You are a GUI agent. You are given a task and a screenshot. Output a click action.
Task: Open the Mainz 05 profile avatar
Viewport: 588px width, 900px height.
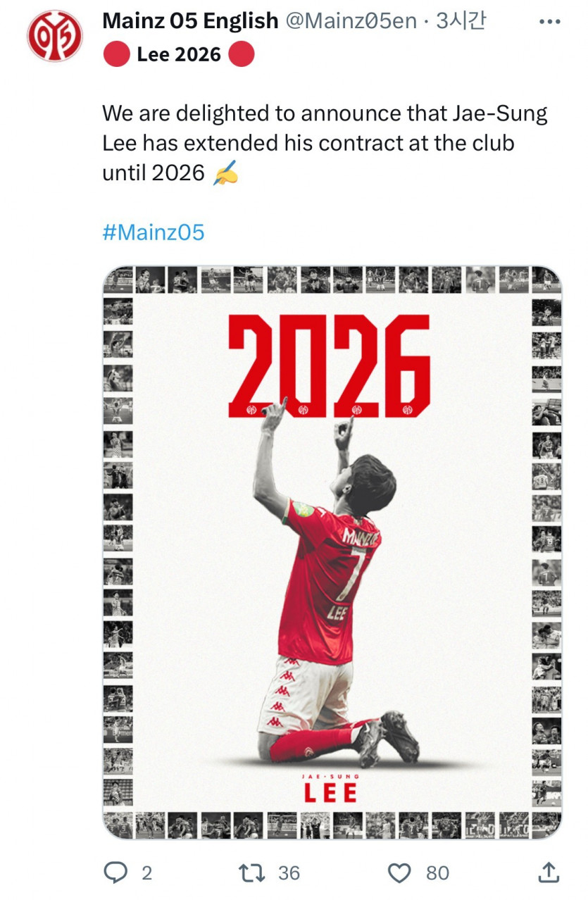point(56,35)
